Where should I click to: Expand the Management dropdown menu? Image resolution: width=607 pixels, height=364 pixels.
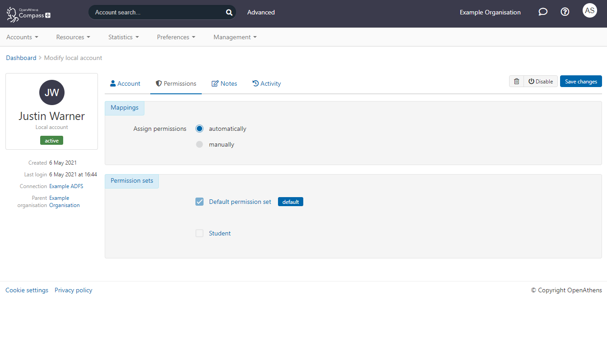(x=235, y=37)
